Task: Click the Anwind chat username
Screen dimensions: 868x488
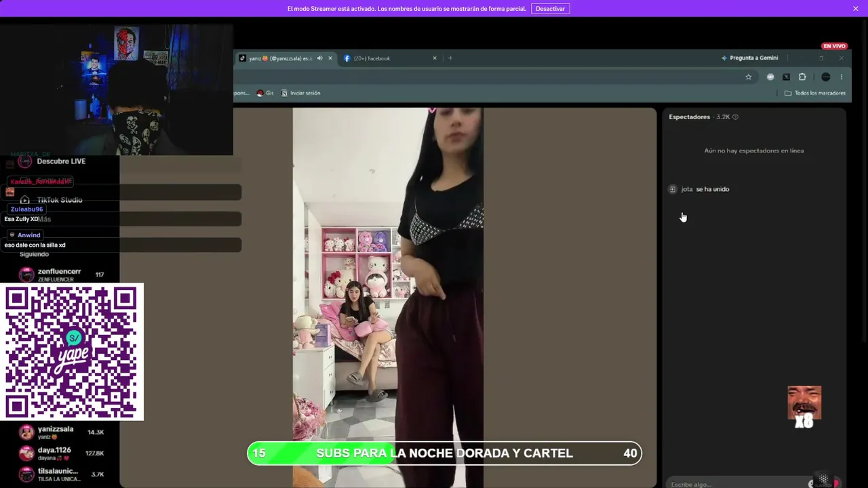Action: [x=28, y=235]
